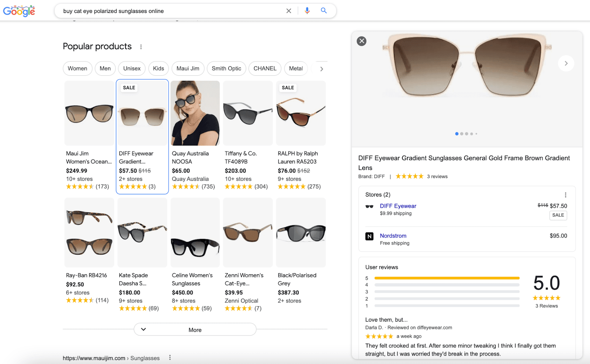Filter products by Women
590x364 pixels.
click(x=77, y=69)
